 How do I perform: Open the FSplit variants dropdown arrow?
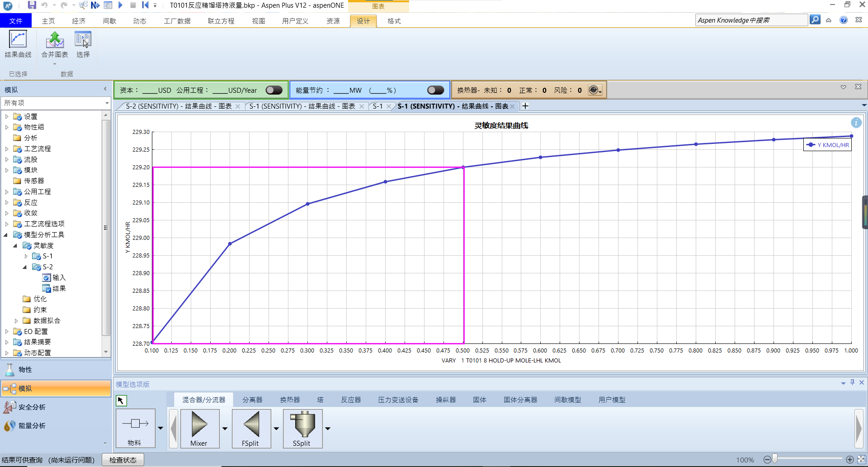(276, 429)
